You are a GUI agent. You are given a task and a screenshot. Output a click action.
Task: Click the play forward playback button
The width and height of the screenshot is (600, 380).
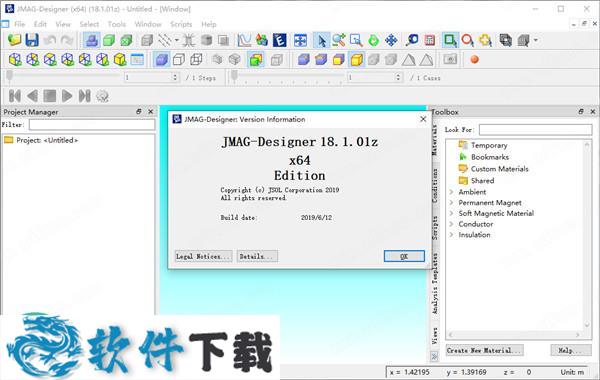(x=67, y=96)
